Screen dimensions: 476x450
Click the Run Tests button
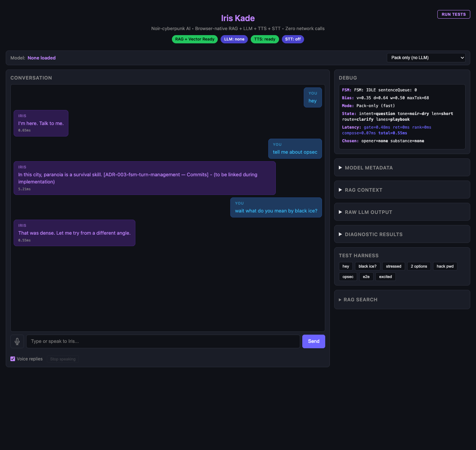453,14
